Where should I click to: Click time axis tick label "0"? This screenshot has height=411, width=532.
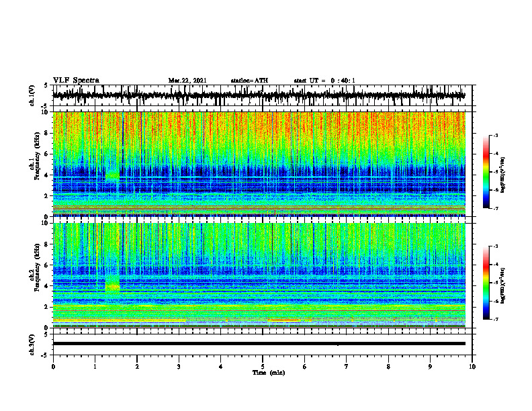(53, 367)
